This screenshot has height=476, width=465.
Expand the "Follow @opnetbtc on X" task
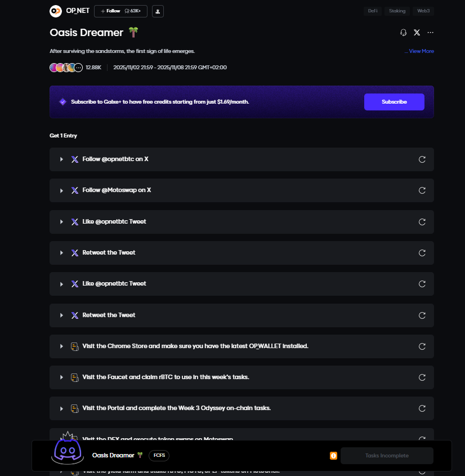[x=61, y=159]
